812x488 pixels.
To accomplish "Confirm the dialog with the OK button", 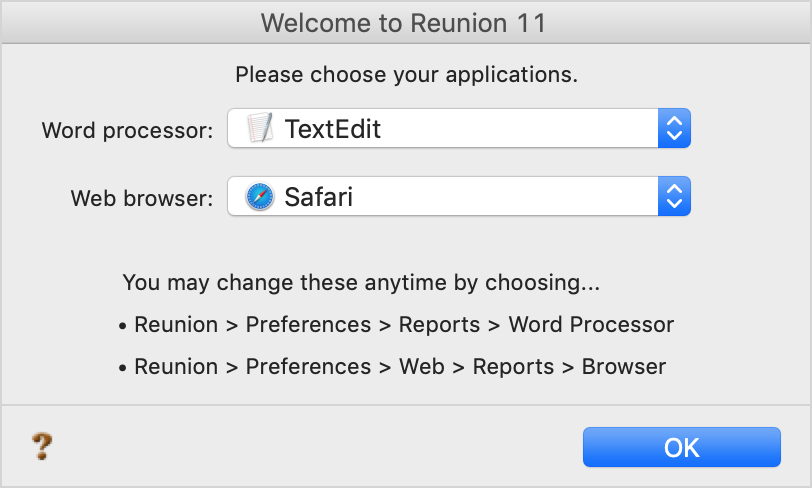I will pyautogui.click(x=682, y=447).
